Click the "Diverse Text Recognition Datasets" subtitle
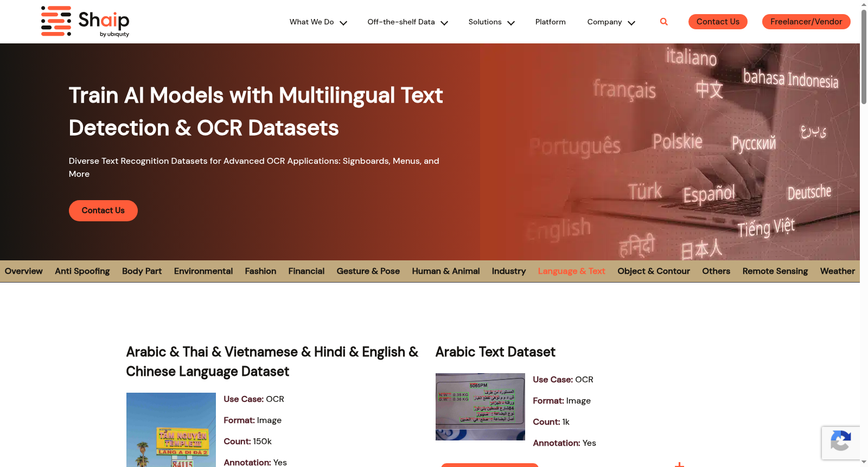Screen dimensions: 868x467 [x=254, y=168]
